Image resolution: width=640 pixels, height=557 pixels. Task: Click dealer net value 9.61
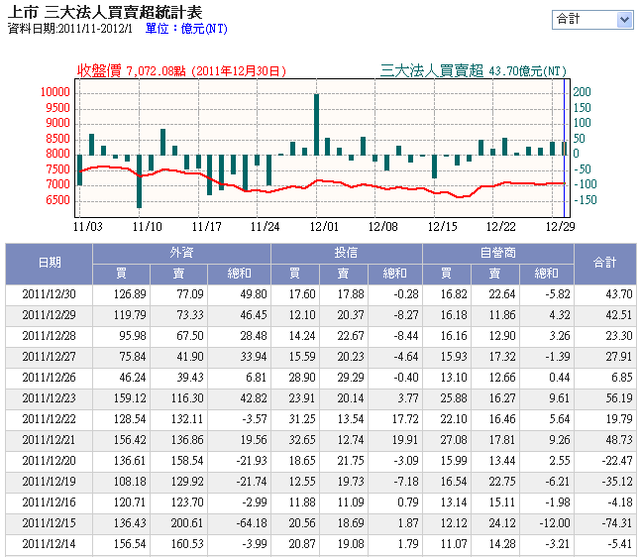pyautogui.click(x=559, y=399)
